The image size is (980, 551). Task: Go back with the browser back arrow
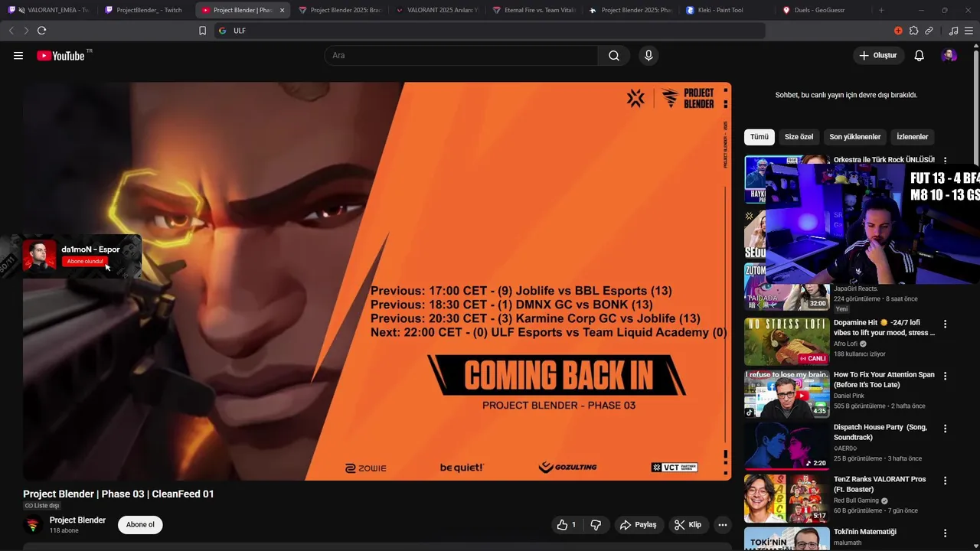pos(11,31)
